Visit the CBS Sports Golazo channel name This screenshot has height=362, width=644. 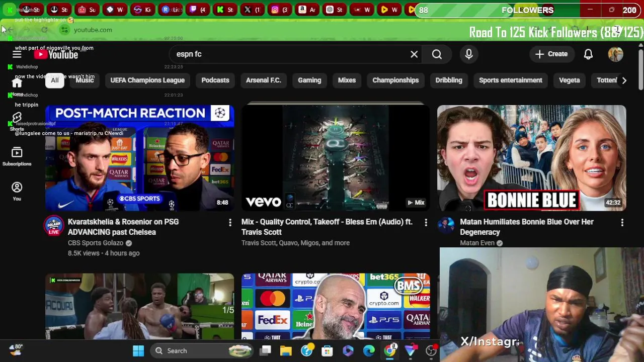pos(96,243)
